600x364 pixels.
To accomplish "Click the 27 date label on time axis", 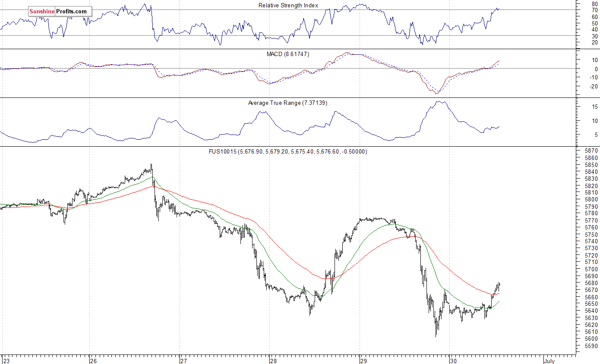I will 184,361.
